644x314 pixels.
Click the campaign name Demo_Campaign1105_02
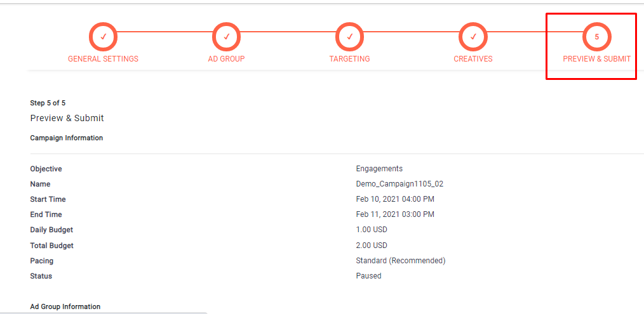(399, 184)
